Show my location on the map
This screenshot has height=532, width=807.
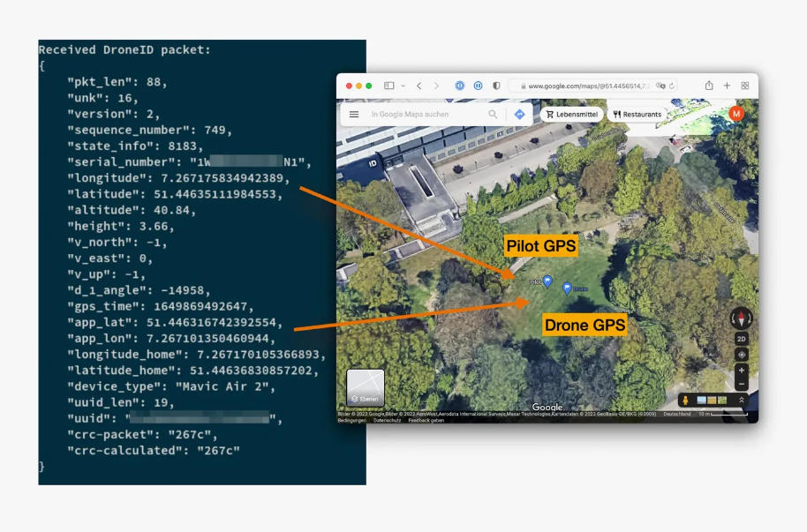pyautogui.click(x=741, y=355)
